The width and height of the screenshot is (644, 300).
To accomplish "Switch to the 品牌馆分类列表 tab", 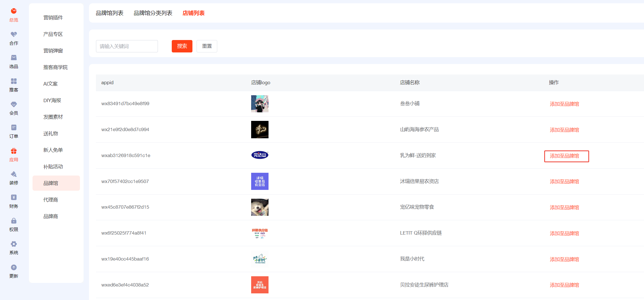I will 153,13.
